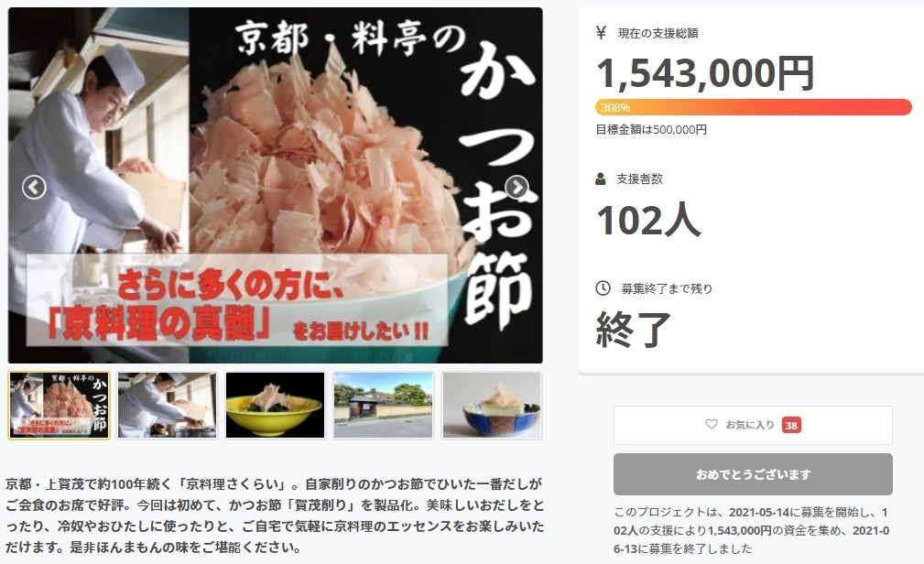Click the 目標金額は500,000円 goal text
924x564 pixels.
point(651,130)
